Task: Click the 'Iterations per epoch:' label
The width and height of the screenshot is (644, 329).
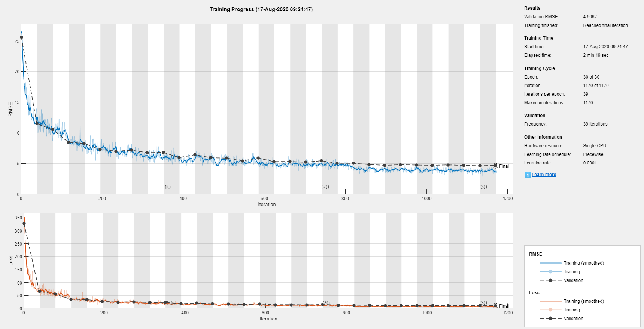Action: click(x=544, y=94)
